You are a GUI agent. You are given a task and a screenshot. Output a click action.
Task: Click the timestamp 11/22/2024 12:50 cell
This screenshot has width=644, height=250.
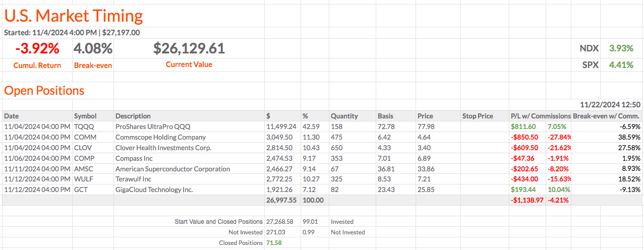(x=610, y=105)
